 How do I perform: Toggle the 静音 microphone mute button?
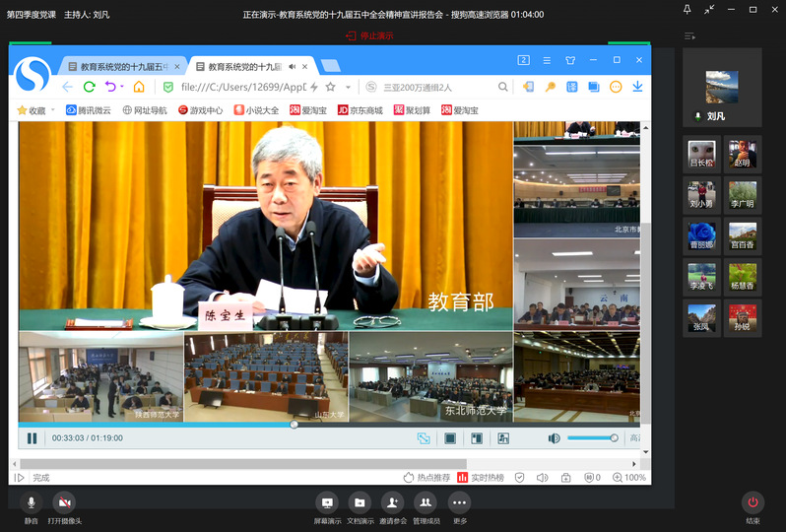pyautogui.click(x=32, y=502)
